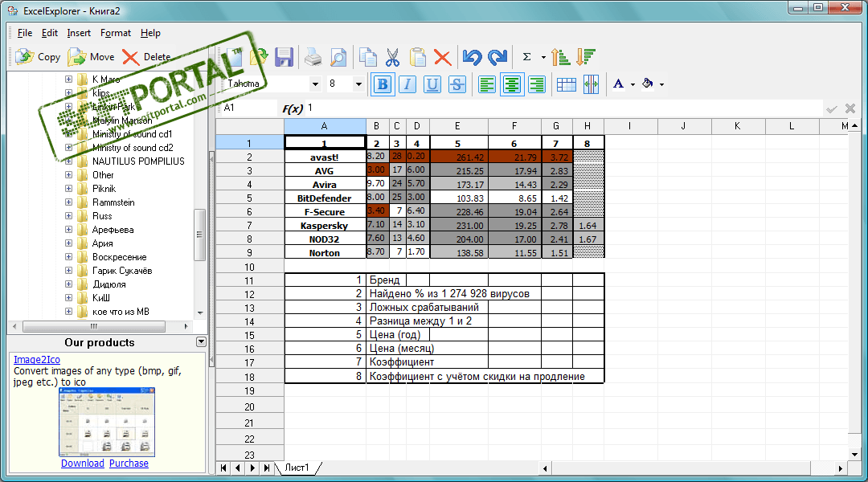Delete selection with red X toolbar icon
Image resolution: width=868 pixels, height=482 pixels.
442,56
